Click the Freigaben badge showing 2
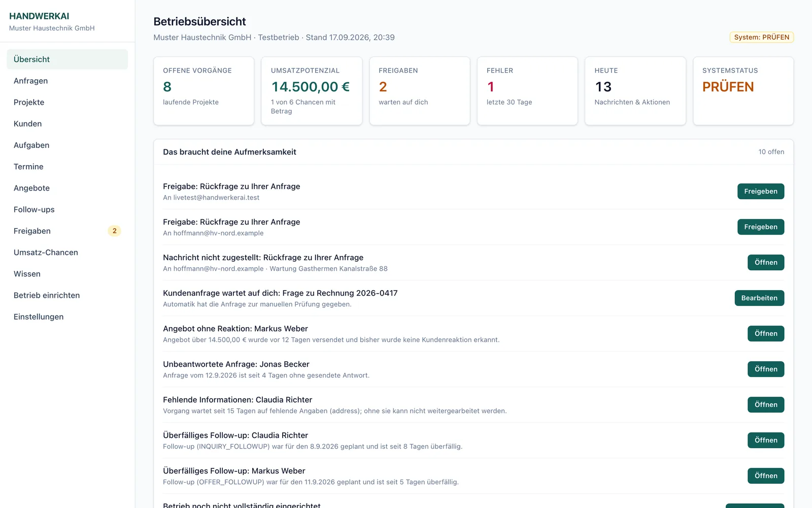812x508 pixels. [x=114, y=231]
